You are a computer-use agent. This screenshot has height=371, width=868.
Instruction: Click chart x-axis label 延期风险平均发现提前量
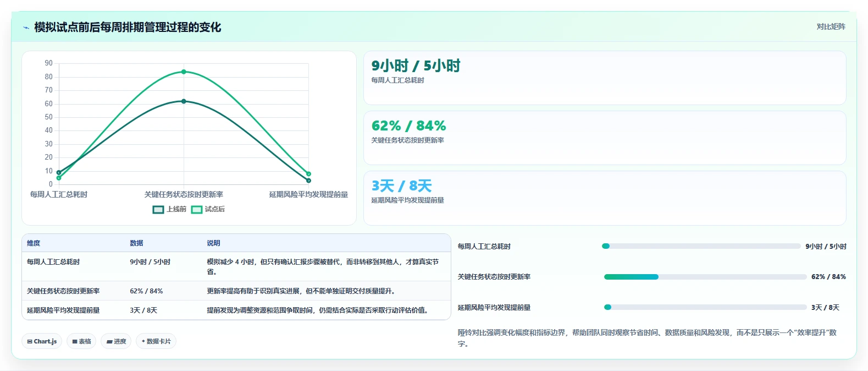tap(308, 194)
